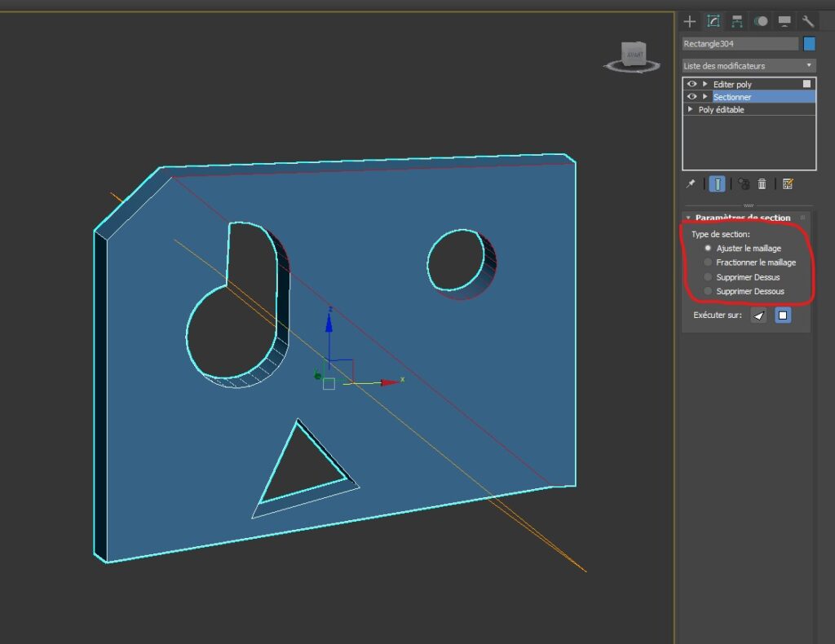Hide the Editer poly modifier eye
The height and width of the screenshot is (644, 835).
[x=691, y=84]
